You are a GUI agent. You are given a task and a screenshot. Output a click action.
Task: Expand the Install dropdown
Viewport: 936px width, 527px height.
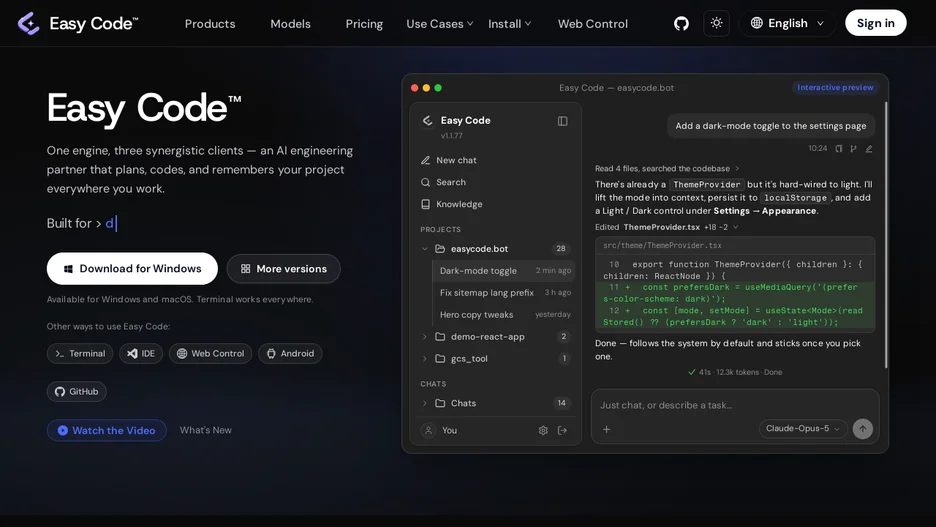click(x=509, y=24)
